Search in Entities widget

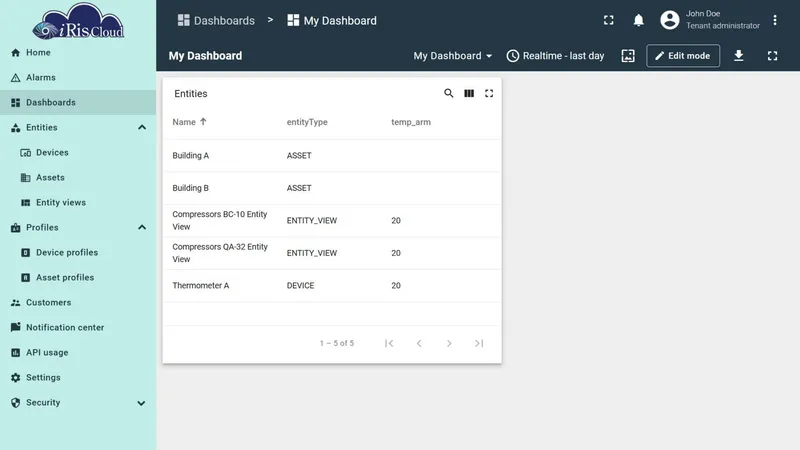click(448, 93)
